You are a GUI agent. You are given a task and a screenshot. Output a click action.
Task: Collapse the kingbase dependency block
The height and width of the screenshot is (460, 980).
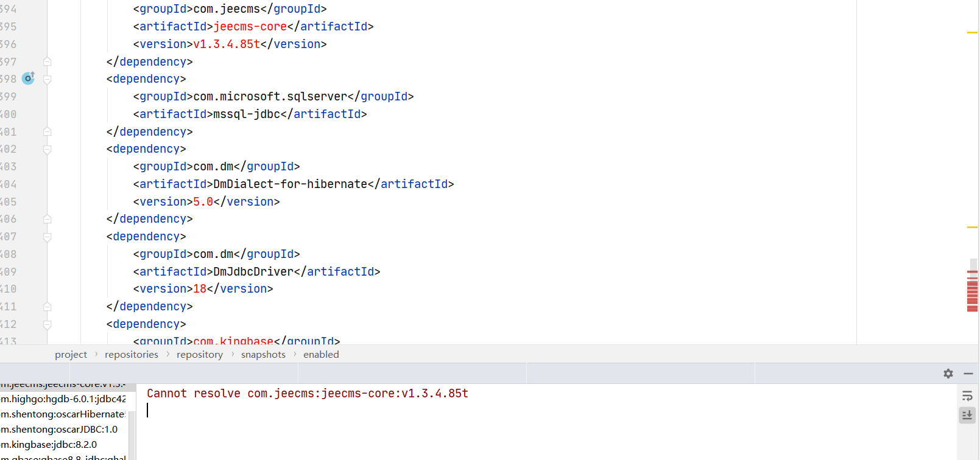[48, 324]
